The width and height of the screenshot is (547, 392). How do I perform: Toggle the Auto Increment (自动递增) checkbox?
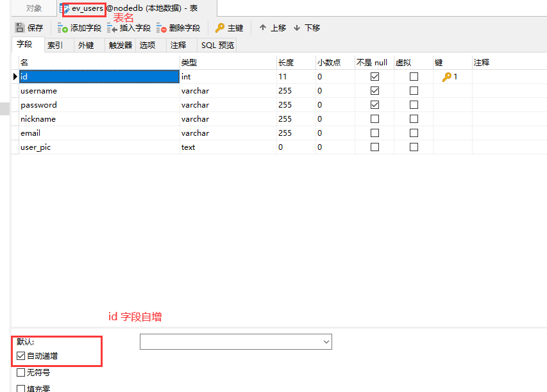pos(21,355)
